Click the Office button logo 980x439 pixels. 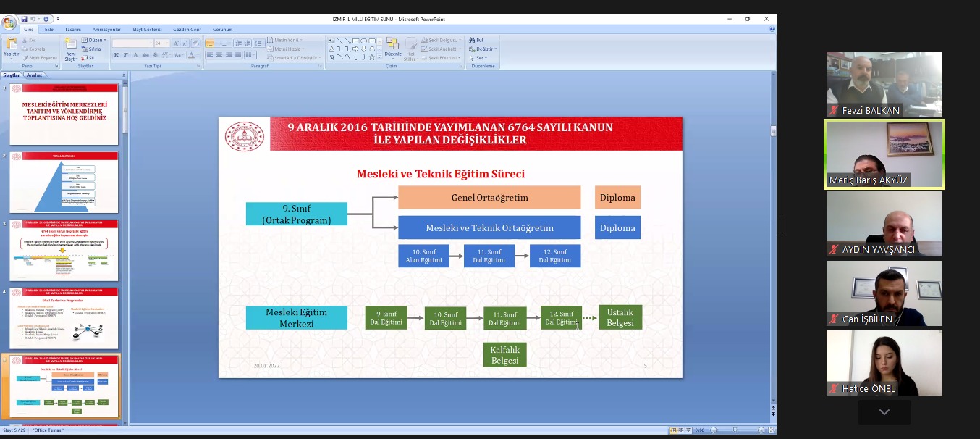pos(9,22)
